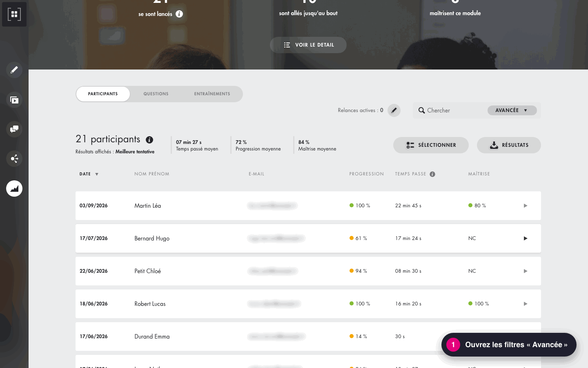The image size is (588, 368).
Task: Expand Bernard Hugo's row details arrow
Action: pyautogui.click(x=526, y=238)
